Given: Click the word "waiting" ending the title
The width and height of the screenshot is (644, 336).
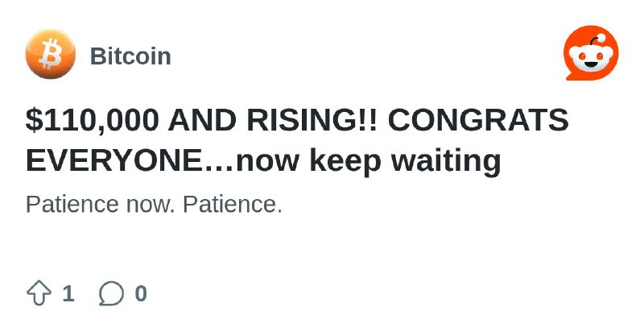Looking at the screenshot, I should tap(446, 161).
